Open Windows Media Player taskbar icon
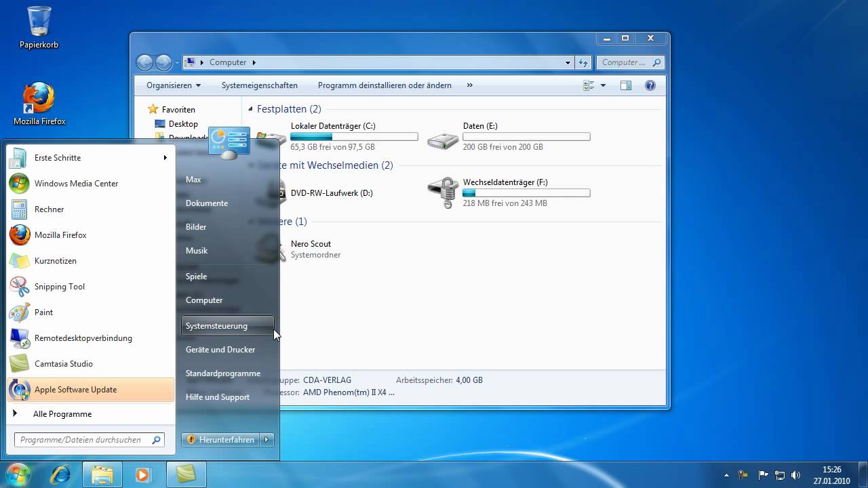The width and height of the screenshot is (868, 488). (x=143, y=474)
